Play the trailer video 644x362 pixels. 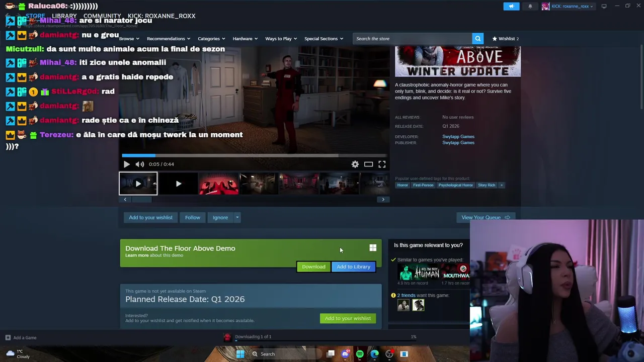pos(126,164)
